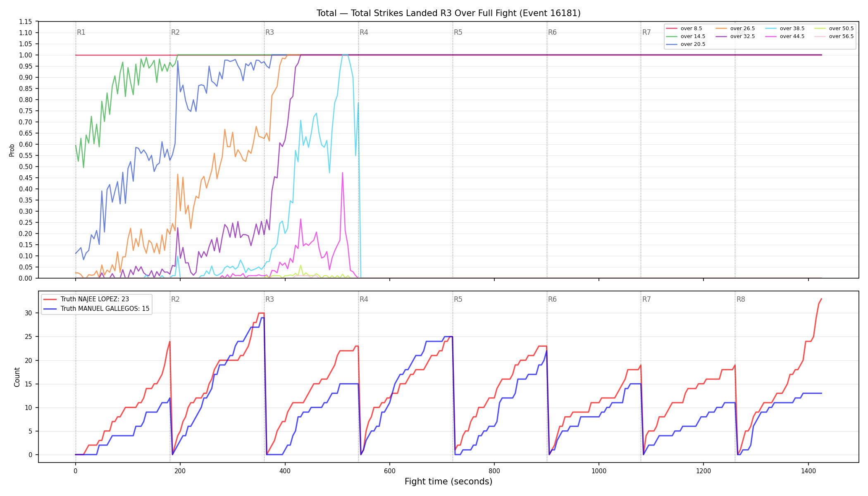Click the 'Count' y-axis label
This screenshot has height=496, width=868.
17,377
